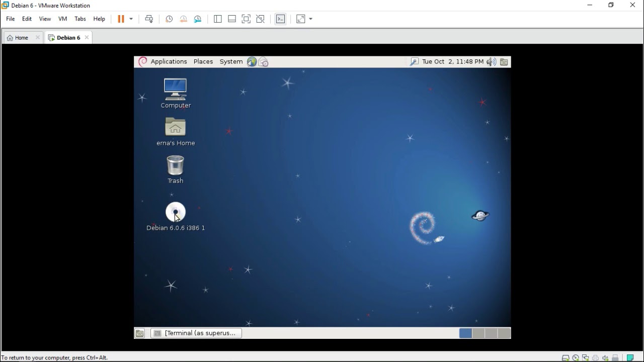Switch to the fourth workspace
The image size is (644, 362).
click(504, 333)
